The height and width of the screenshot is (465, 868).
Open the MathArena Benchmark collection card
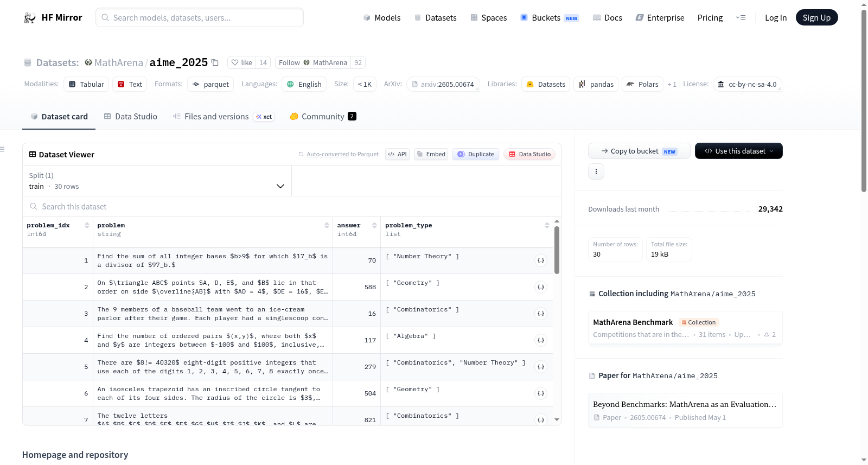click(685, 328)
